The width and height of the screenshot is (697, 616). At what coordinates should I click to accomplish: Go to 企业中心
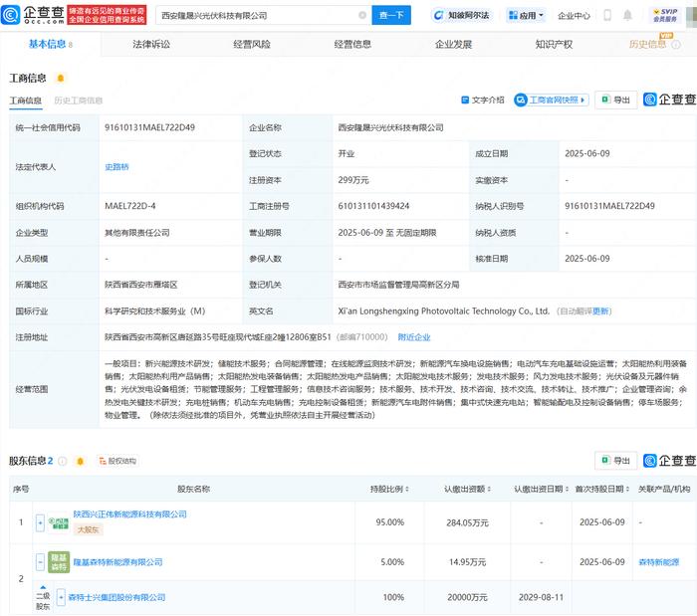point(574,16)
